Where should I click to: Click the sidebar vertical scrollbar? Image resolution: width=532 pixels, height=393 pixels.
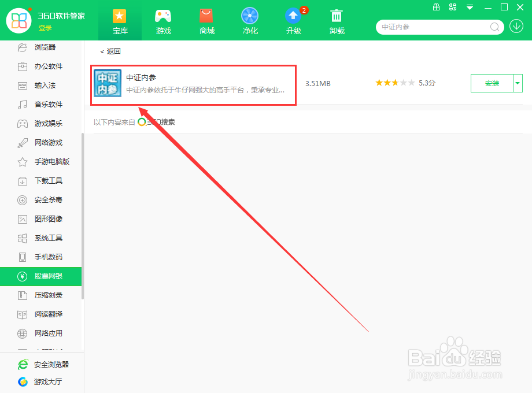83,216
